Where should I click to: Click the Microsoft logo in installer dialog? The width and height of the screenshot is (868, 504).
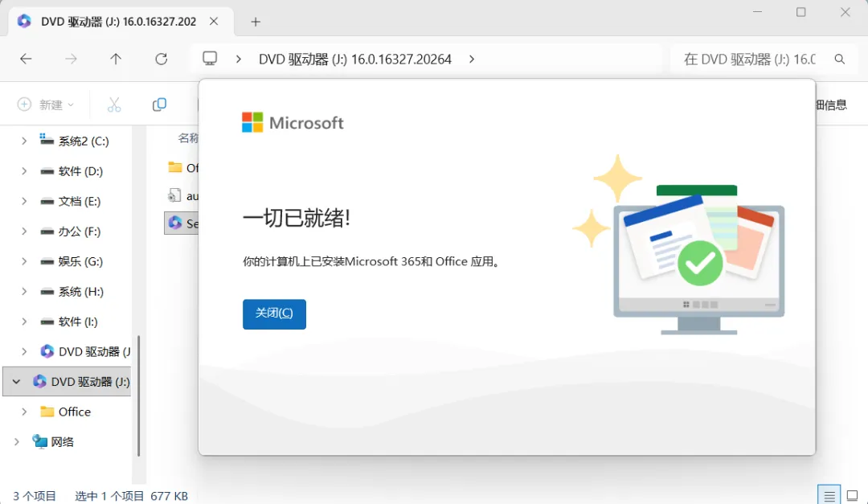[x=293, y=122]
